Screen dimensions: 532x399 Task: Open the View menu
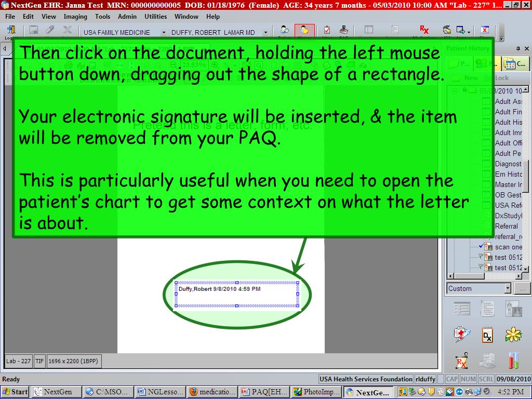pyautogui.click(x=48, y=16)
